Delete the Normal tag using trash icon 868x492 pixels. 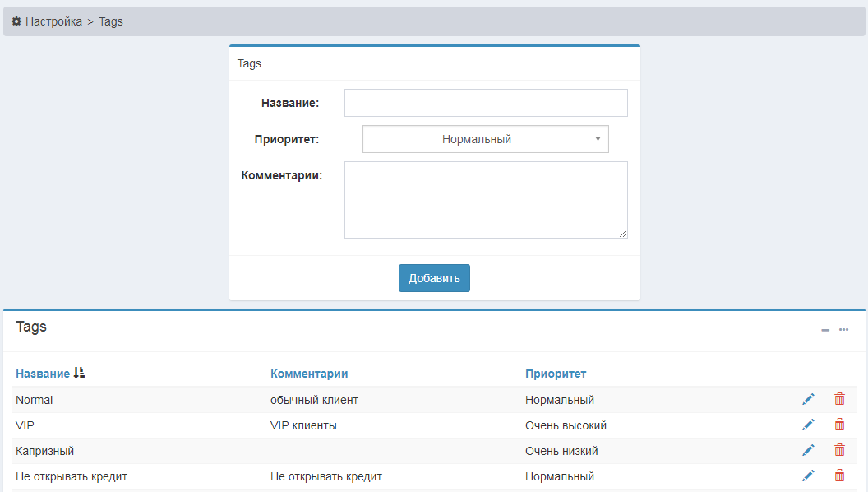(x=839, y=399)
